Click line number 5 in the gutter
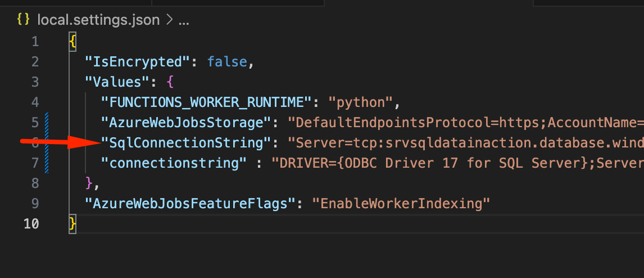The image size is (644, 278). (35, 123)
